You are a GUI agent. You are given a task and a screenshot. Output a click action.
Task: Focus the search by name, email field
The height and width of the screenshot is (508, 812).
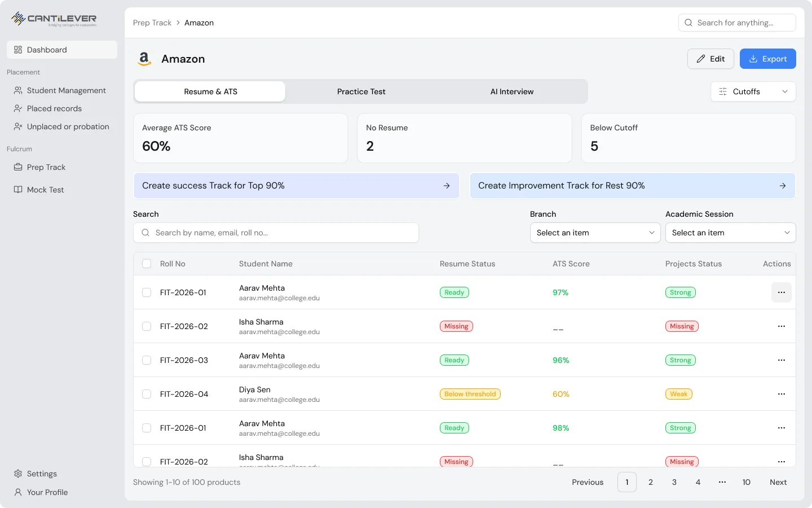coord(276,233)
